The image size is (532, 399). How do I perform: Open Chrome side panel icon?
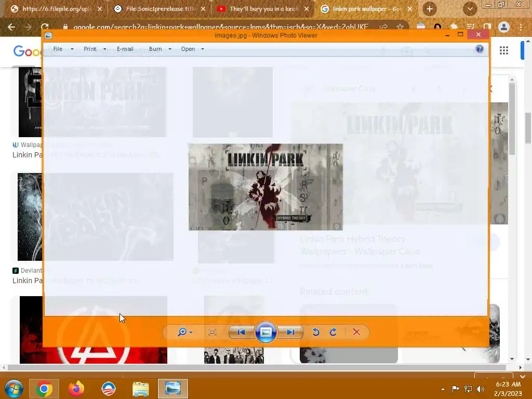coord(487,27)
